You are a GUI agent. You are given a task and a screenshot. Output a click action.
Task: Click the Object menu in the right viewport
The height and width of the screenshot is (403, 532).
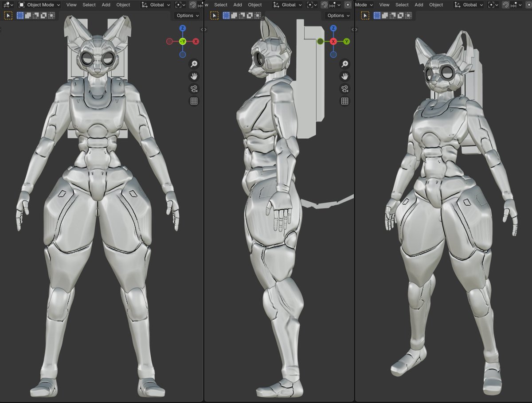click(436, 5)
